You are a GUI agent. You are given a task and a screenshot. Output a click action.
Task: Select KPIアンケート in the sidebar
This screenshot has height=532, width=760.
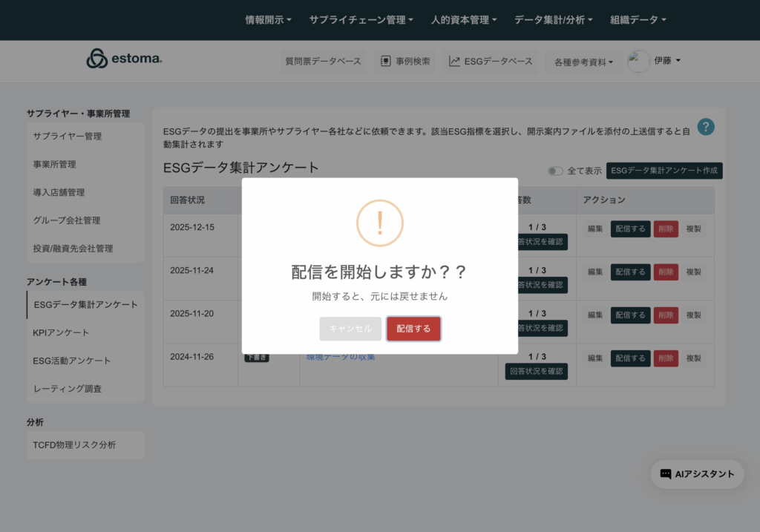click(61, 332)
